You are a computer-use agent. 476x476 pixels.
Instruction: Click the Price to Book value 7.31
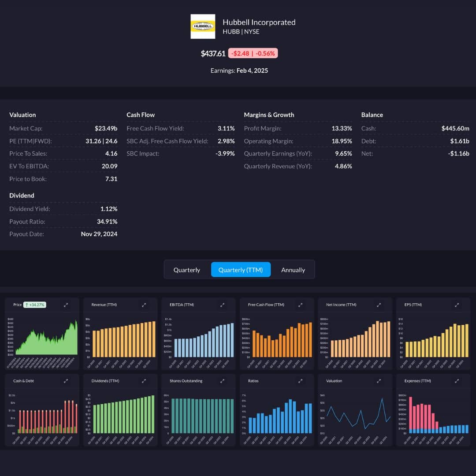click(111, 179)
